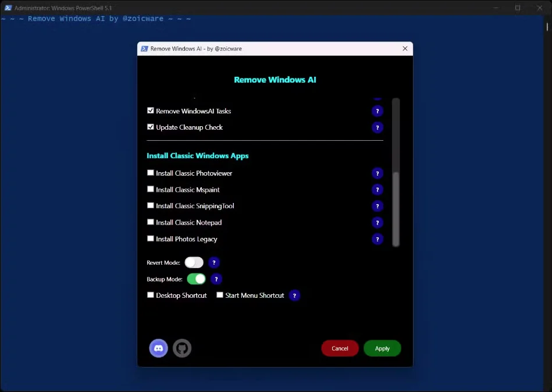Show help for Install Classic Photoviewer
The height and width of the screenshot is (392, 552).
(x=378, y=173)
